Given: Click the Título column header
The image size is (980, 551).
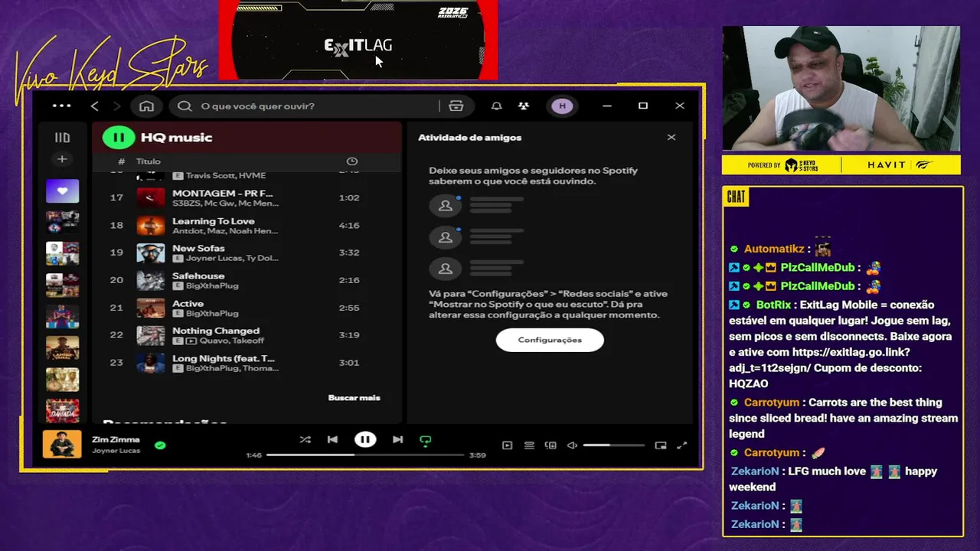Looking at the screenshot, I should coord(149,161).
